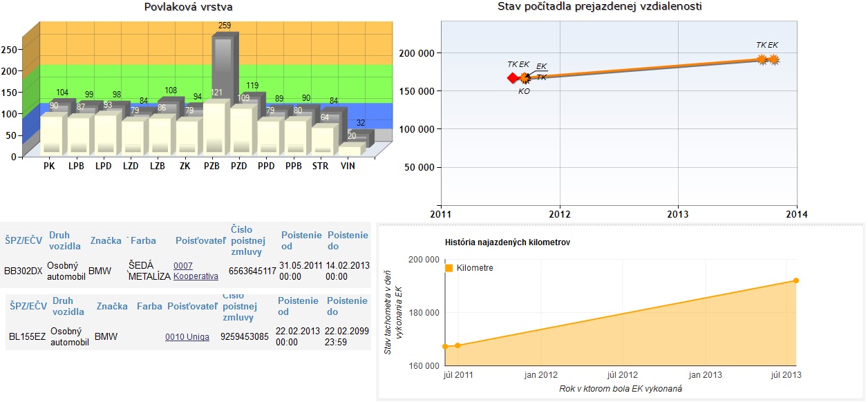
Task: Click the Kilometre legend label
Action: (x=475, y=268)
